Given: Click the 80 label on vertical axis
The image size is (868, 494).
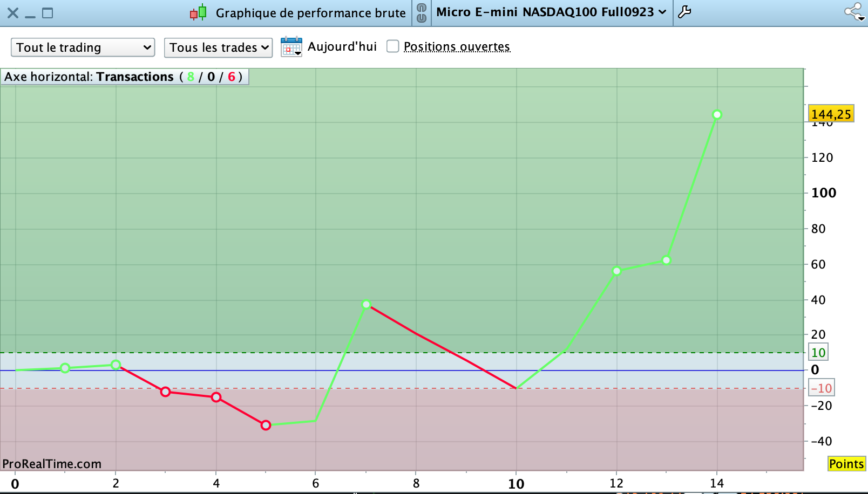Looking at the screenshot, I should [818, 229].
